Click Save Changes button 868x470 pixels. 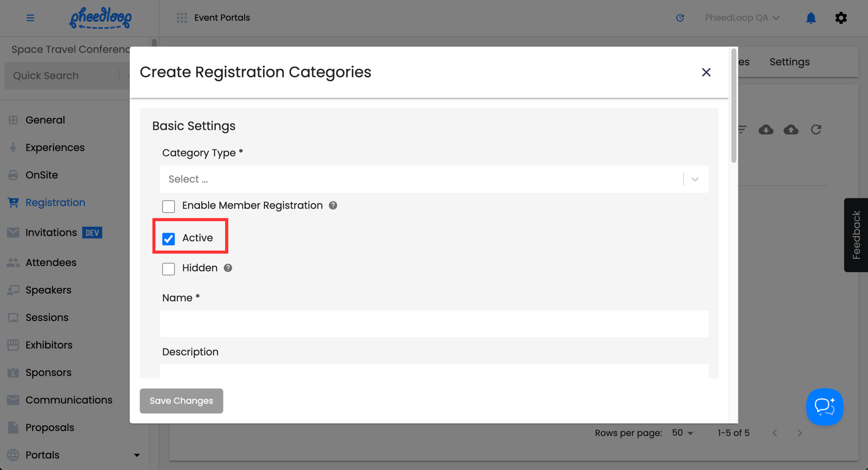(181, 401)
